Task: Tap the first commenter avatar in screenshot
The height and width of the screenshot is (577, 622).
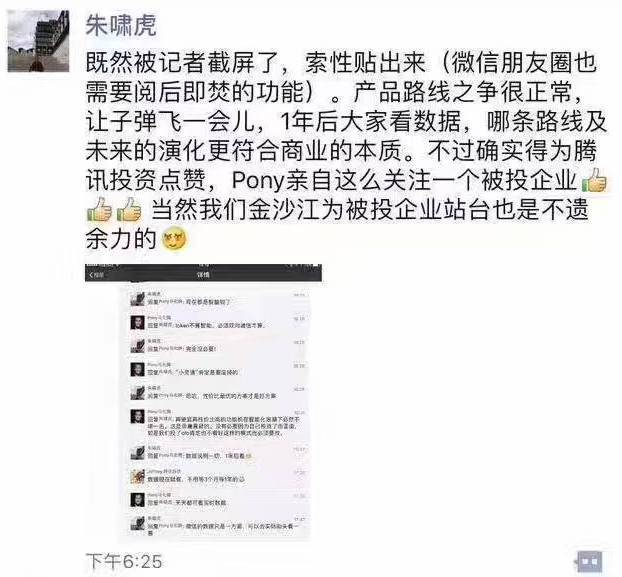Action: (x=138, y=299)
